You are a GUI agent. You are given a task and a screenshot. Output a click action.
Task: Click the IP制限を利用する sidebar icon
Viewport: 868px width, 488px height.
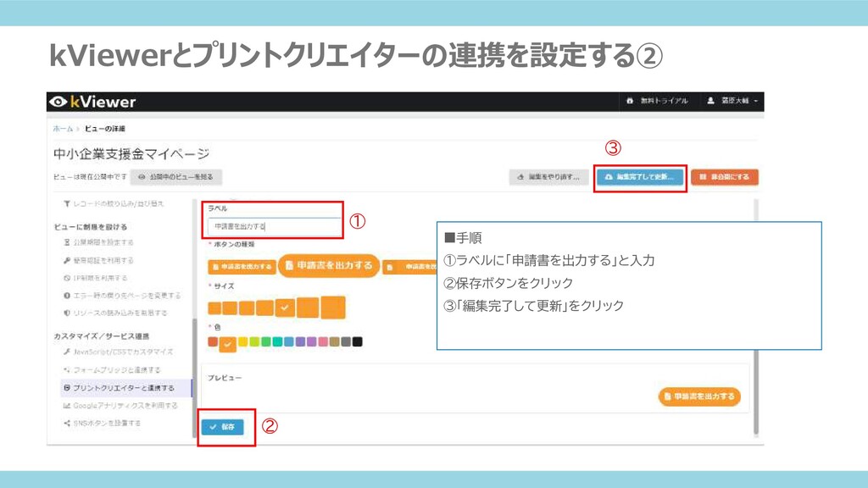66,278
